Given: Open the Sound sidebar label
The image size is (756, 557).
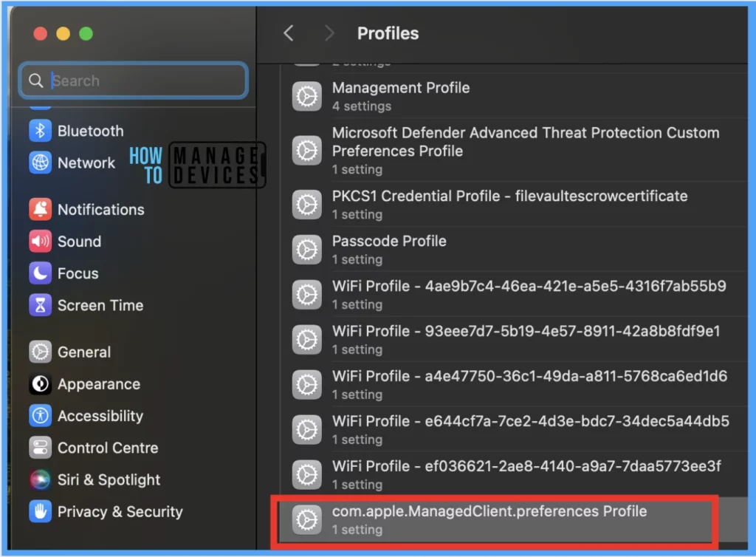Looking at the screenshot, I should coord(80,241).
